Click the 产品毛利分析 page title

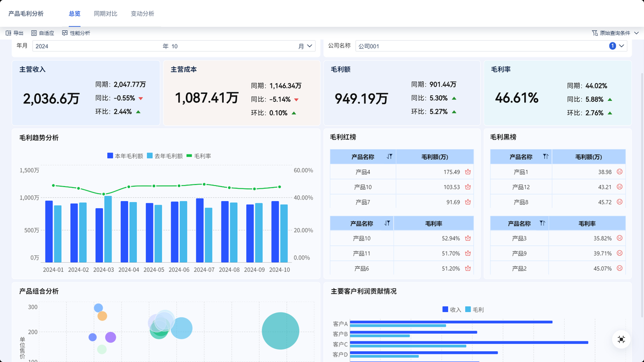click(26, 13)
